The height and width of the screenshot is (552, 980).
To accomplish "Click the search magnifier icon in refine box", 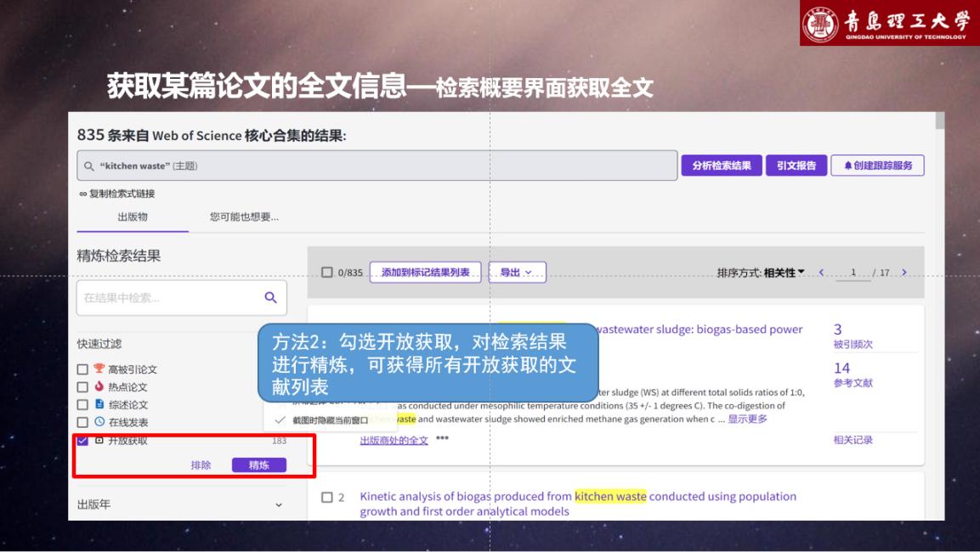I will tap(270, 297).
